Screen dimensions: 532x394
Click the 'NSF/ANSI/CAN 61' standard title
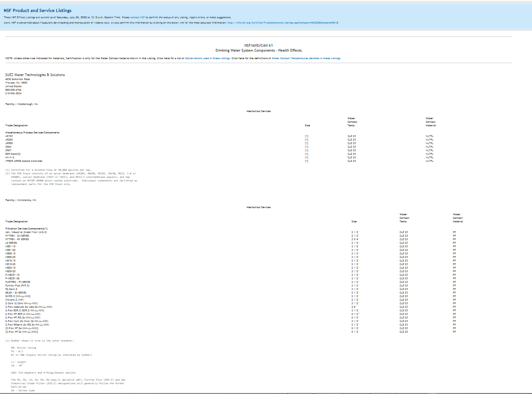259,45
